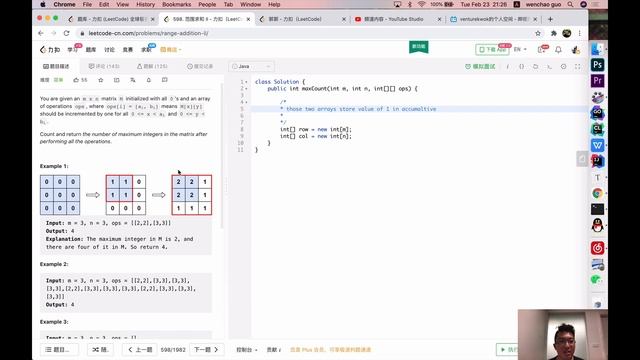
Task: Open the editor settings gear icon
Action: (x=563, y=66)
